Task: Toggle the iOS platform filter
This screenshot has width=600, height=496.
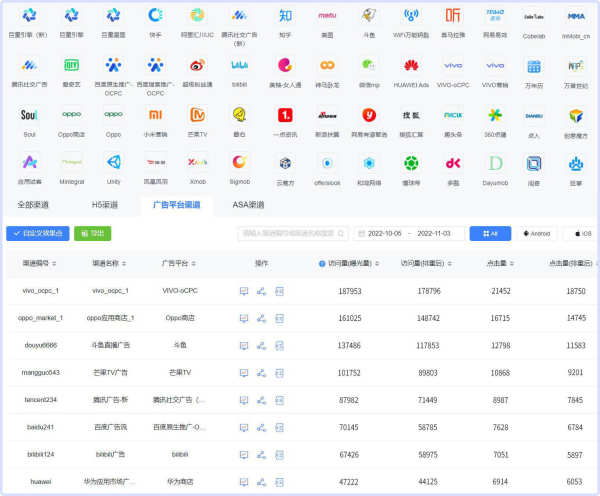Action: pos(582,233)
